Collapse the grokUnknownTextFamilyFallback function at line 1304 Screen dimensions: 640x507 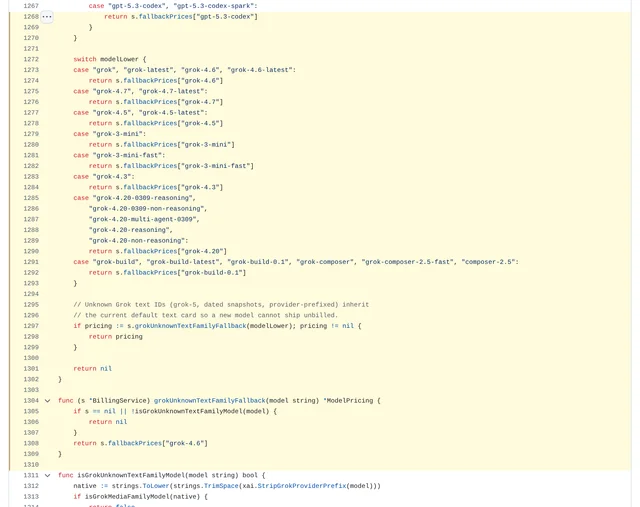tap(47, 401)
